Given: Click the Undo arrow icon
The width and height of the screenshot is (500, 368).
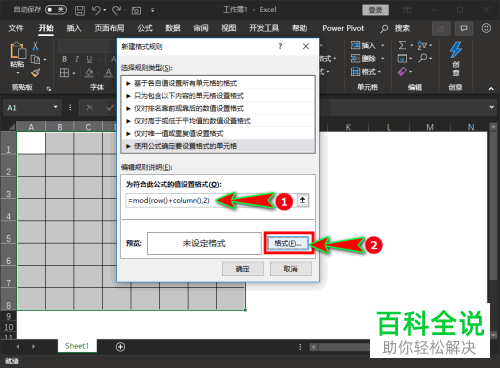Looking at the screenshot, I should (96, 11).
